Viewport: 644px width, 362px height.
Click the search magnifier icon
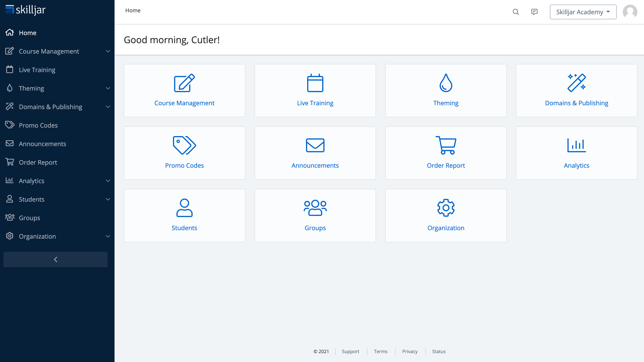coord(516,12)
